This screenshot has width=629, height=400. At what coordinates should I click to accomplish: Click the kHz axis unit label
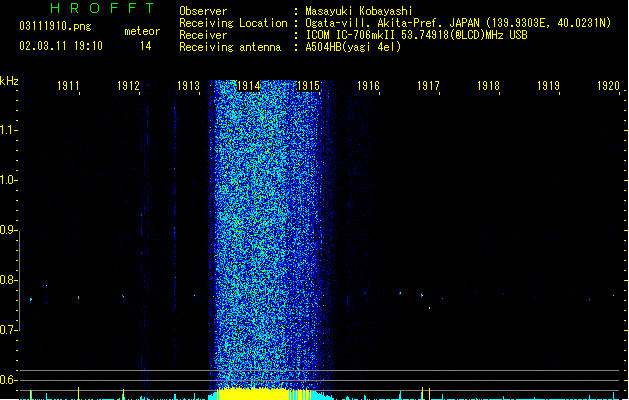pyautogui.click(x=9, y=81)
